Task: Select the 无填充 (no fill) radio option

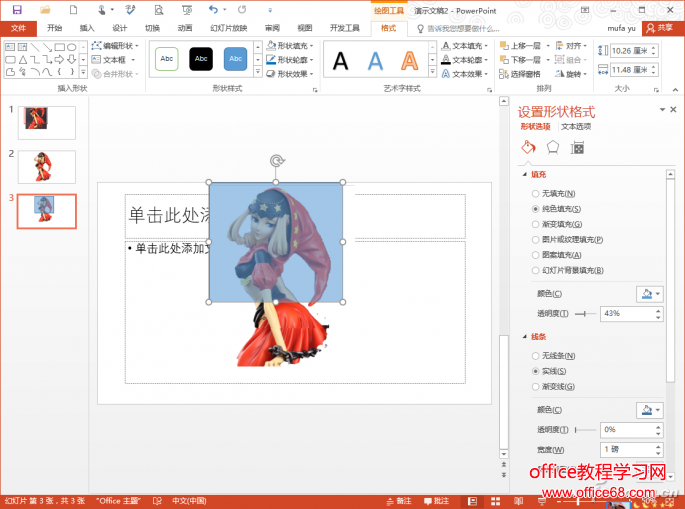Action: pos(536,193)
